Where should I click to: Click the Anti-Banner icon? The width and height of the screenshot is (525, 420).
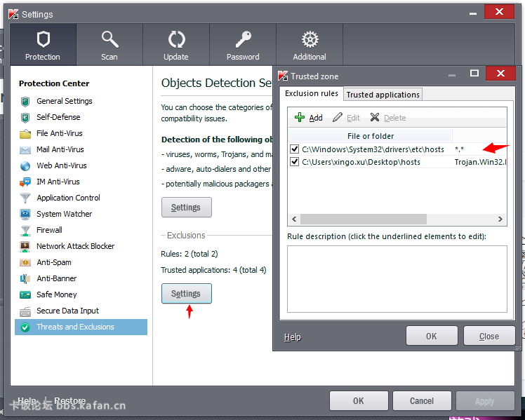25,278
